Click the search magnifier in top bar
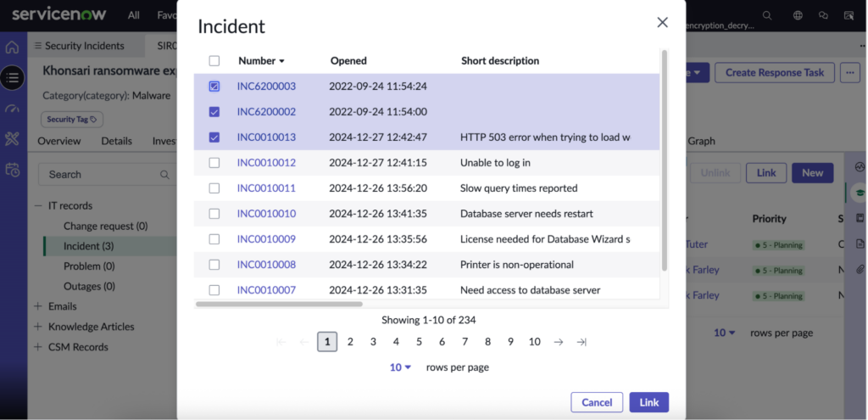The width and height of the screenshot is (868, 420). point(766,15)
